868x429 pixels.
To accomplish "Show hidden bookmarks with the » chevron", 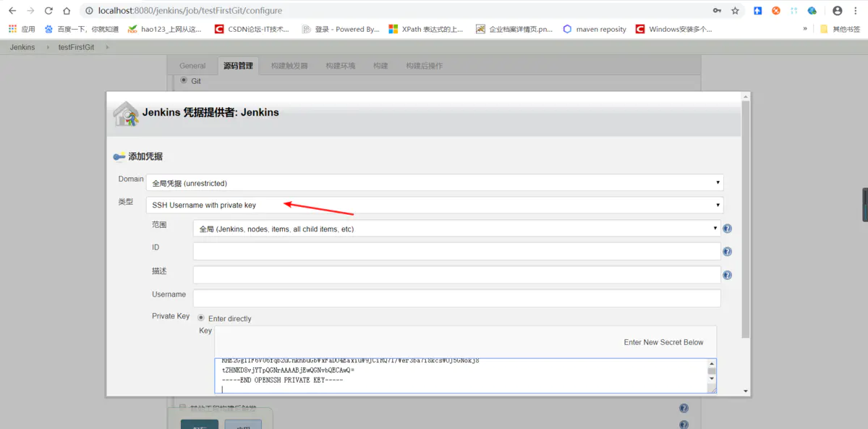I will [805, 29].
